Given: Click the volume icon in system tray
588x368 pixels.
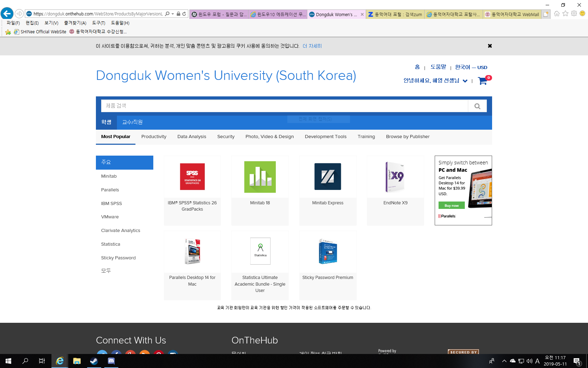Looking at the screenshot, I should click(x=529, y=361).
